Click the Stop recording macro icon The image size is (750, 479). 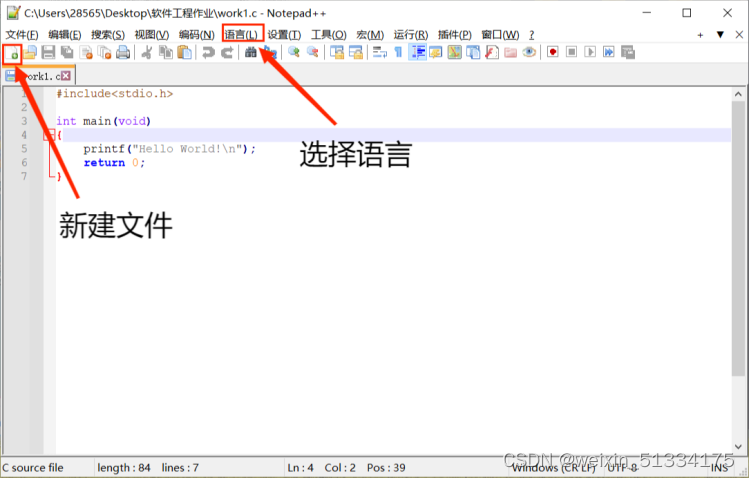[x=571, y=52]
